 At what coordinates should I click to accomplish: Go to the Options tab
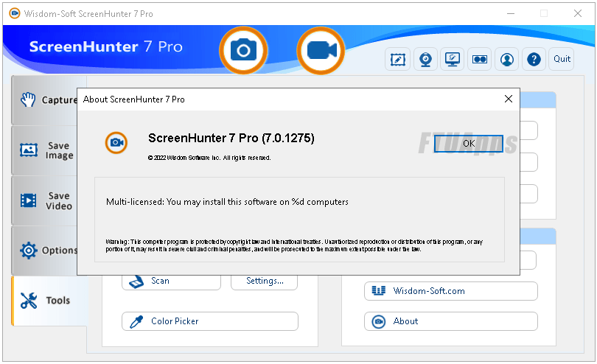point(45,251)
